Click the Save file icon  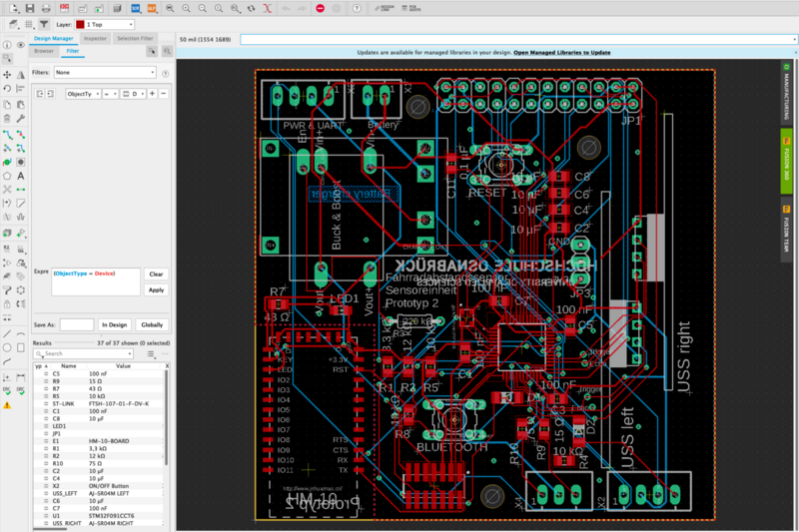coord(30,8)
